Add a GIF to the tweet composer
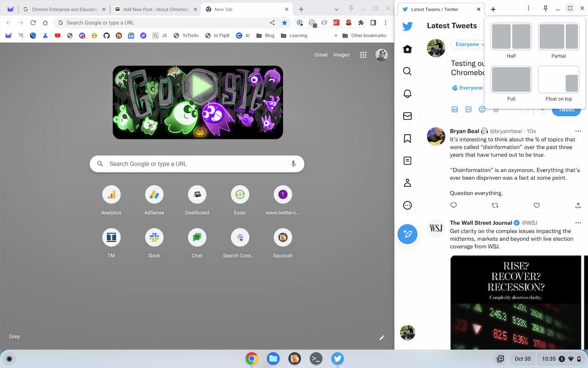588x368 pixels. point(469,109)
